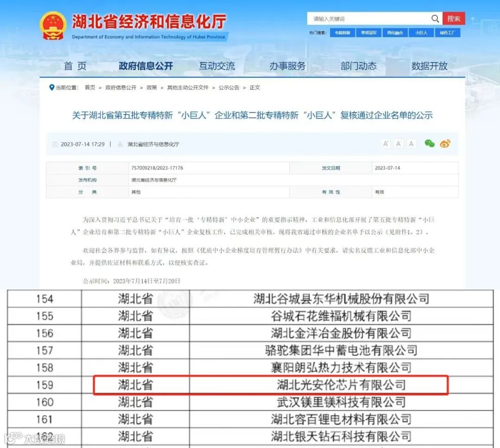
Task: Open the 办事服务 navigation tab
Action: (287, 66)
